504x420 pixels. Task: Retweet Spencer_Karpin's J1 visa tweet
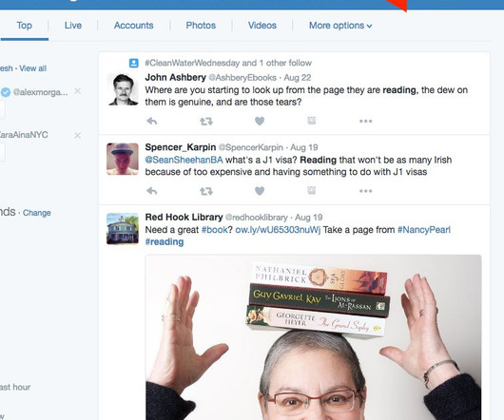tap(206, 191)
